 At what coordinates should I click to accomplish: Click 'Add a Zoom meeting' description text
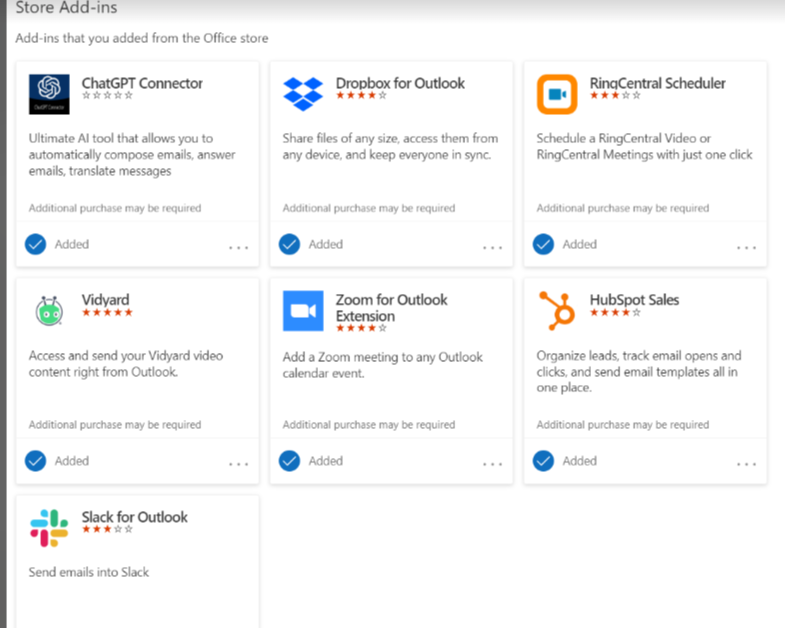click(382, 365)
